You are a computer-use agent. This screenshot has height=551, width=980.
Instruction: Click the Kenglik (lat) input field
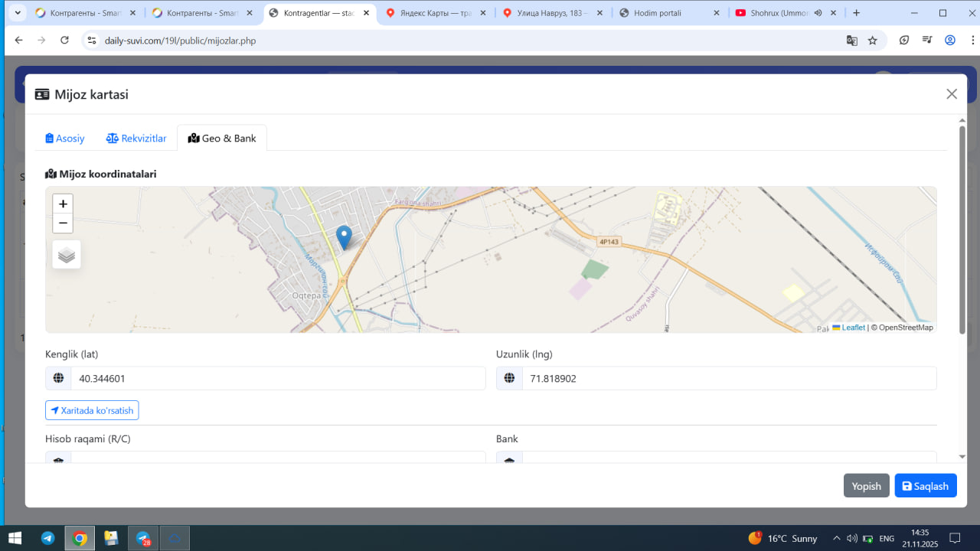click(x=278, y=378)
